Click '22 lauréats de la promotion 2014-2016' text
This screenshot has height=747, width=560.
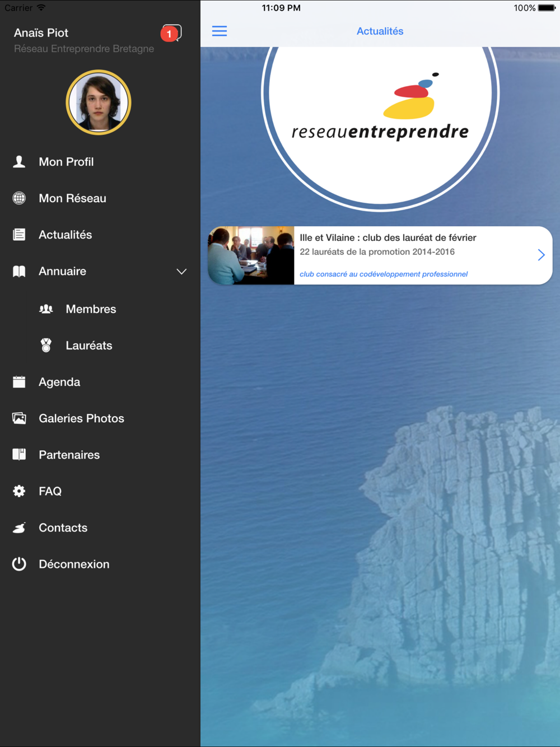[x=377, y=252]
